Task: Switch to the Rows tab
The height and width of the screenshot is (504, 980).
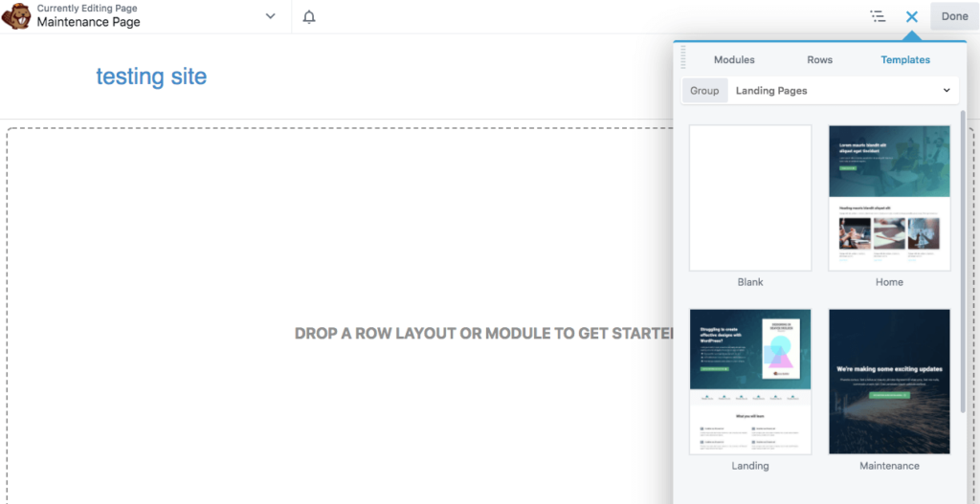Action: point(819,59)
